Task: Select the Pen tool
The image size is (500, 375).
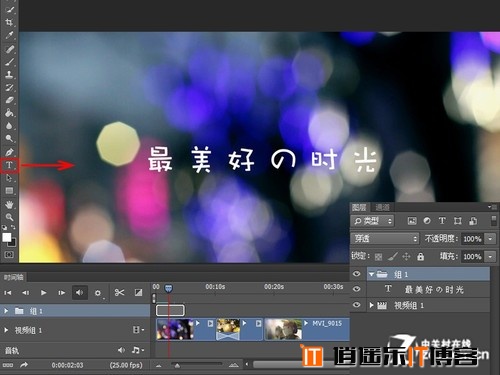Action: point(9,152)
